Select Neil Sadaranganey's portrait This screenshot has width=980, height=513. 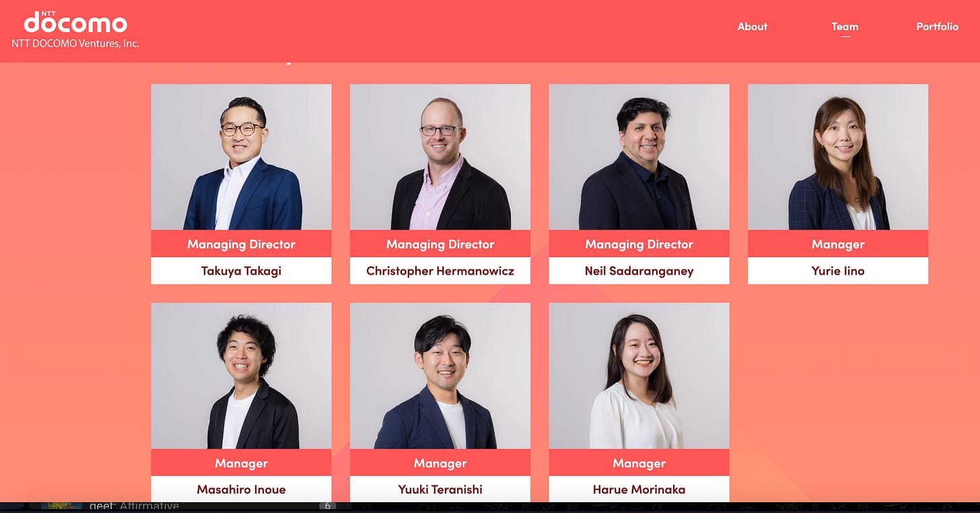tap(639, 157)
